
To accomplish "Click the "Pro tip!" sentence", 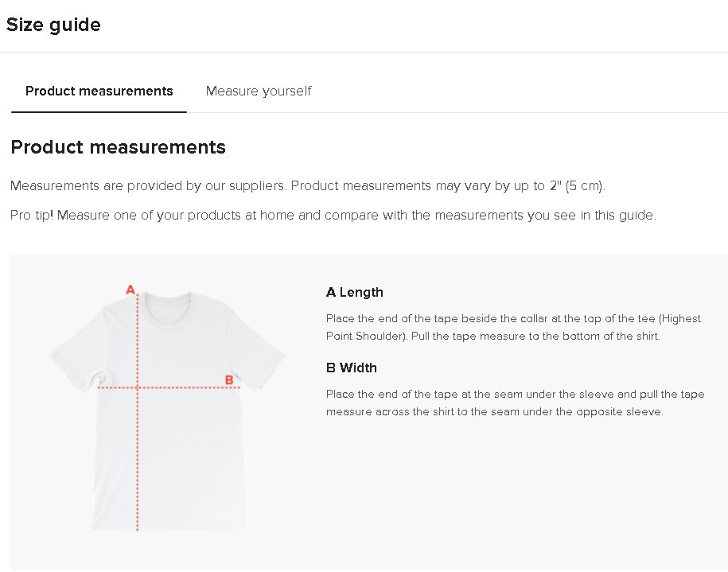I will pos(333,216).
